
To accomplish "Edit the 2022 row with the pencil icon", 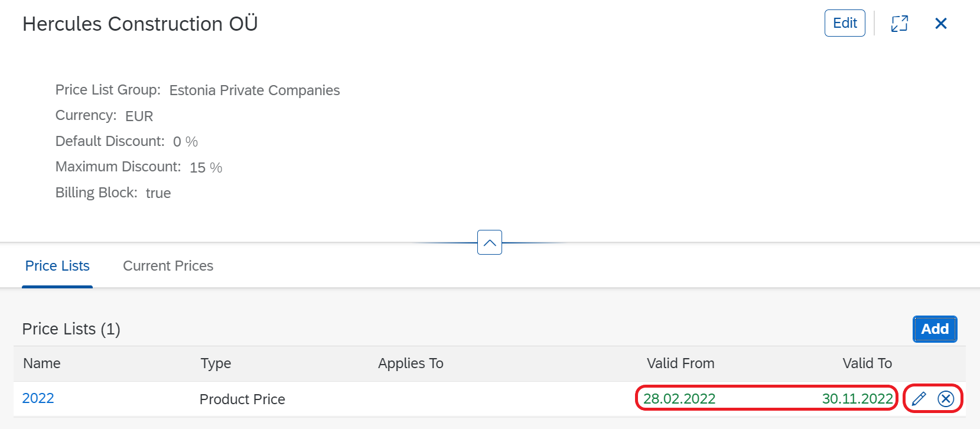I will (919, 399).
